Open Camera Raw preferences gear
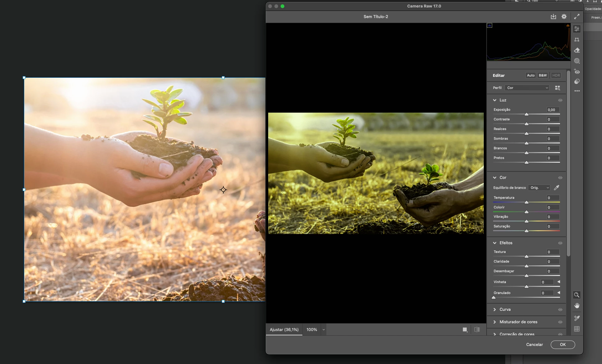 click(x=564, y=16)
